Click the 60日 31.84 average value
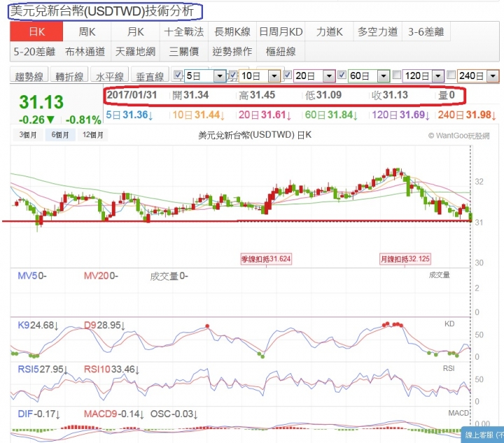 pos(331,115)
